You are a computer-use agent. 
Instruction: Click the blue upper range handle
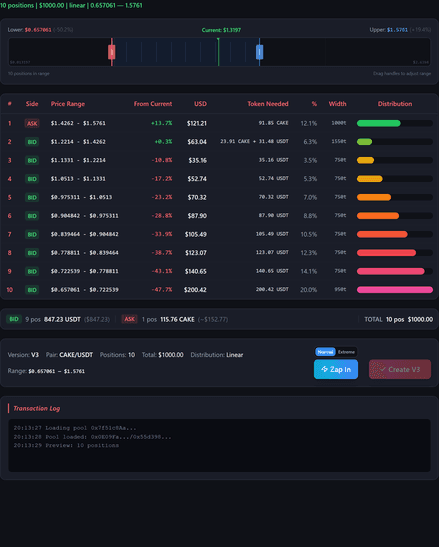(259, 52)
